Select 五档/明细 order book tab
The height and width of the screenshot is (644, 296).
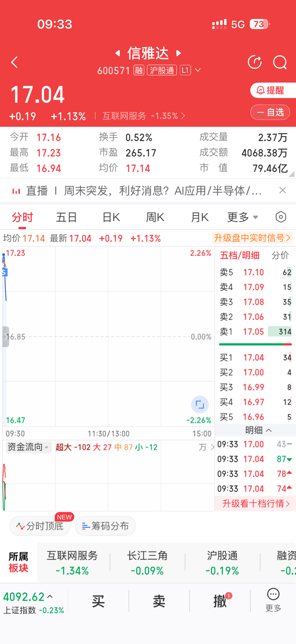pyautogui.click(x=239, y=255)
